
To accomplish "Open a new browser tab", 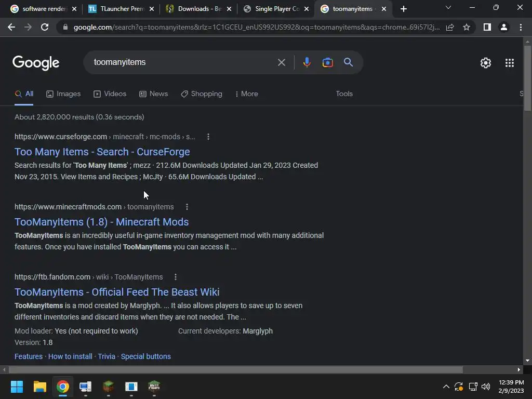I will pyautogui.click(x=403, y=9).
